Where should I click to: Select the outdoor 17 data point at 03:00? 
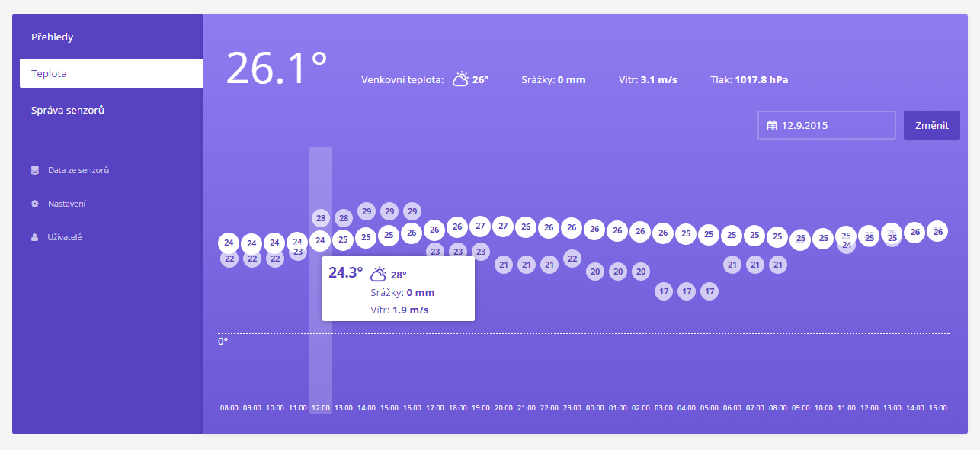point(664,291)
